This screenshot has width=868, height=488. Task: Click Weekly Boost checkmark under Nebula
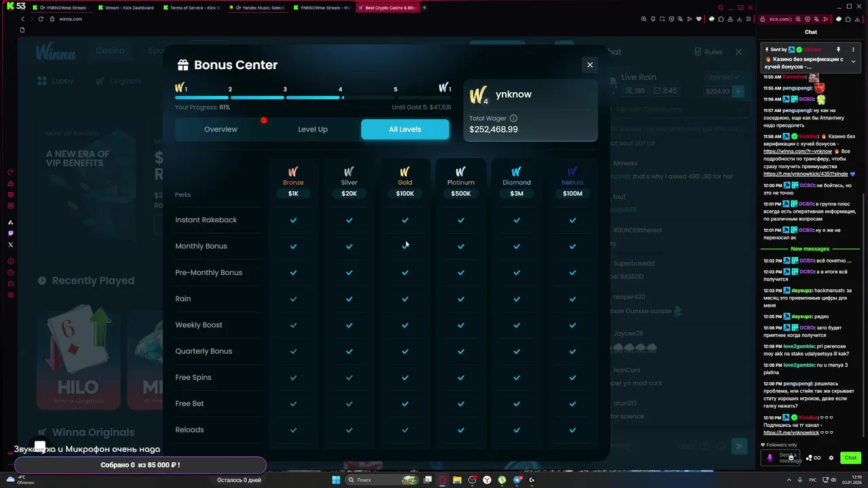click(x=572, y=325)
